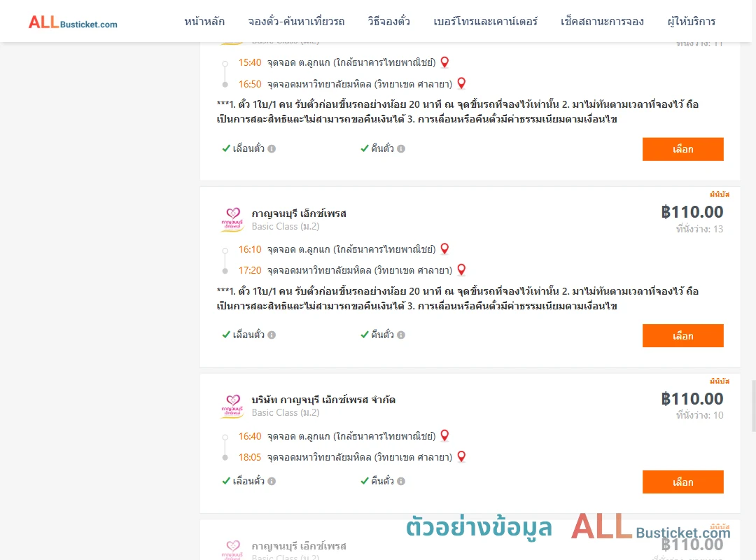Click map pin for 16:10 ต.ลูกแก stop
Screen dimensions: 756x560
click(x=444, y=249)
